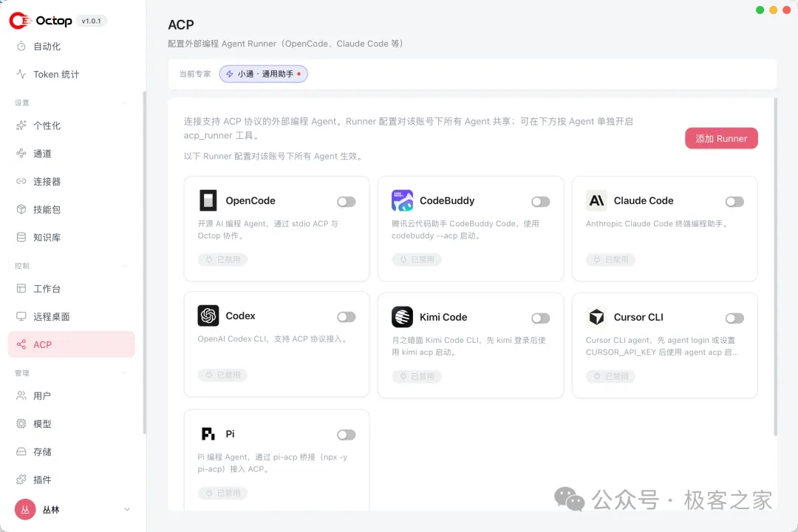Click the Codex OpenAI logo
The image size is (798, 532).
(x=208, y=316)
